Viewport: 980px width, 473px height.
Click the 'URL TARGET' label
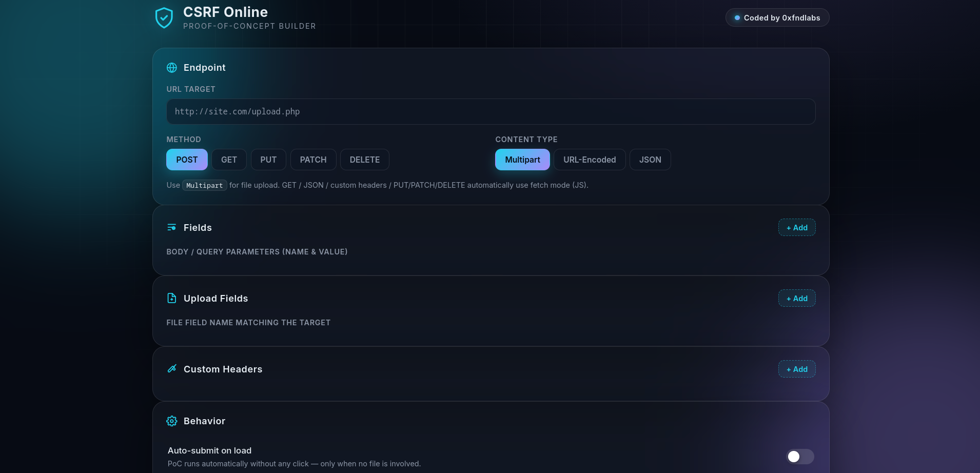[191, 89]
